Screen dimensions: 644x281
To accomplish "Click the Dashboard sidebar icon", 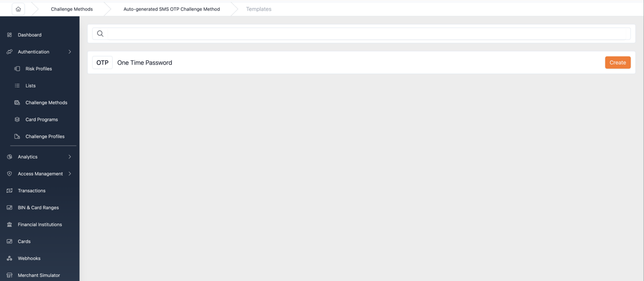I will pos(10,35).
